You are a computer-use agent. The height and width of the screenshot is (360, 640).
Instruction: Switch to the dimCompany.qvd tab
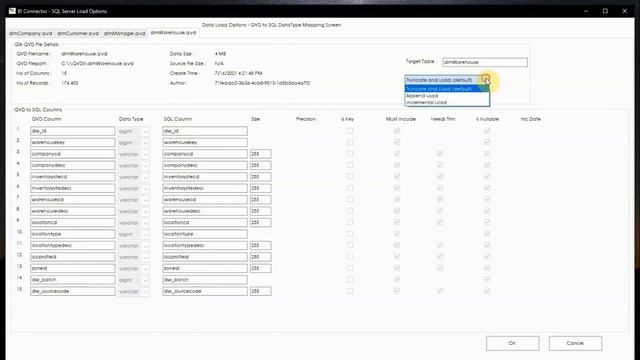click(31, 33)
